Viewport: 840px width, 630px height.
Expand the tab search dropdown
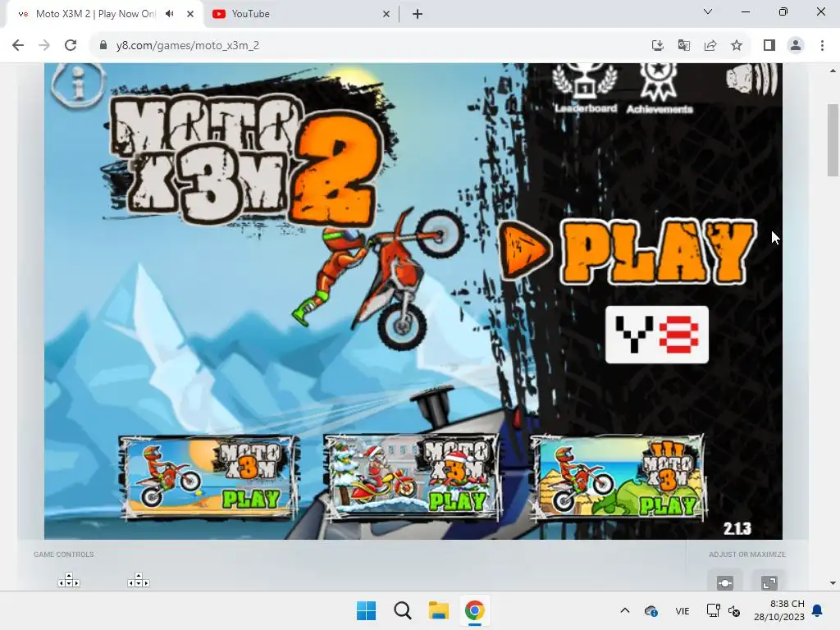(x=708, y=11)
